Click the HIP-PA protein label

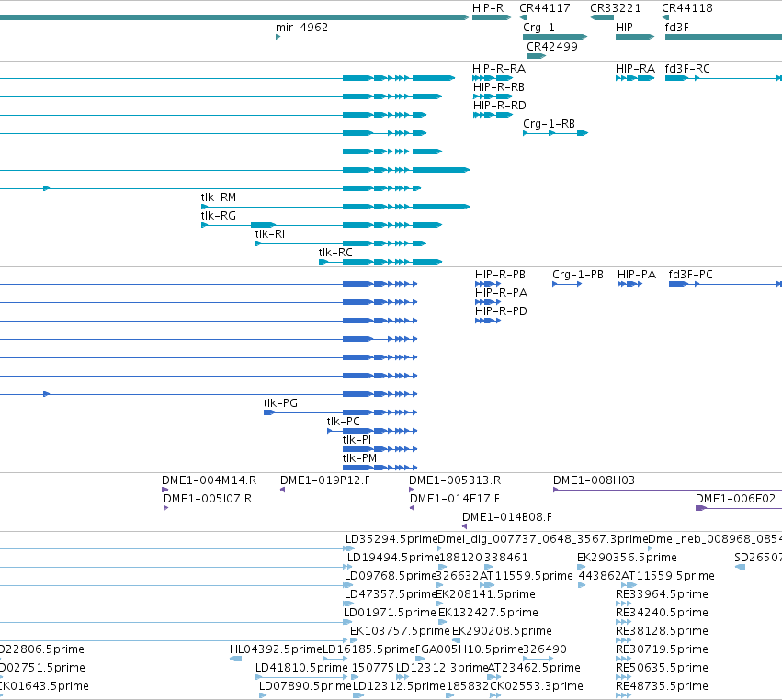pyautogui.click(x=637, y=275)
